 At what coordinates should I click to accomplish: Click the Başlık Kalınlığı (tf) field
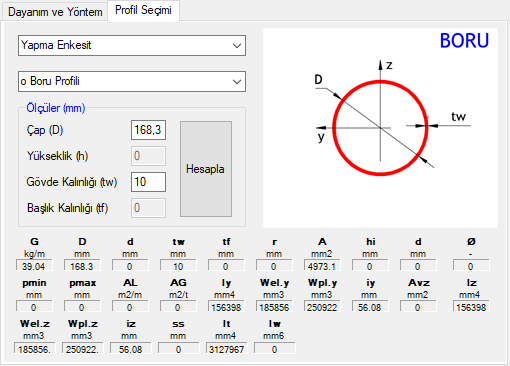148,208
